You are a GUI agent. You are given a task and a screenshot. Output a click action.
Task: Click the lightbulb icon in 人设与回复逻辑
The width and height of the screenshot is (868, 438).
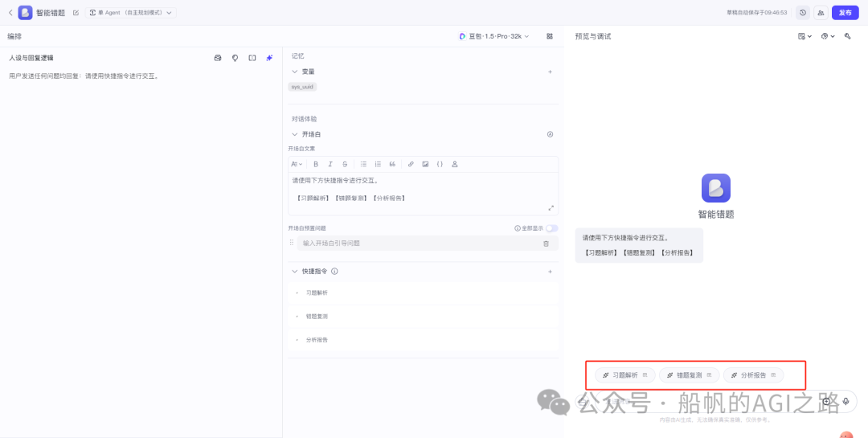[x=235, y=58]
